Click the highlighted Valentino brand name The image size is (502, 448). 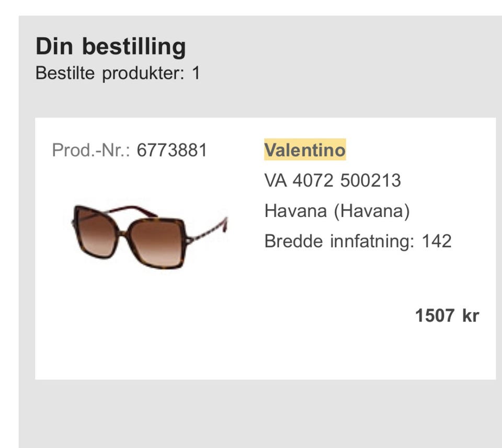pyautogui.click(x=305, y=151)
